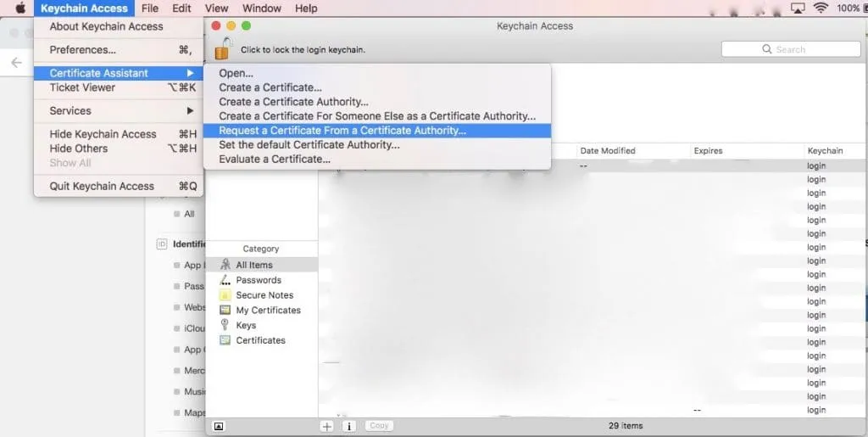868x437 pixels.
Task: Click the plus button to add item
Action: click(x=327, y=426)
